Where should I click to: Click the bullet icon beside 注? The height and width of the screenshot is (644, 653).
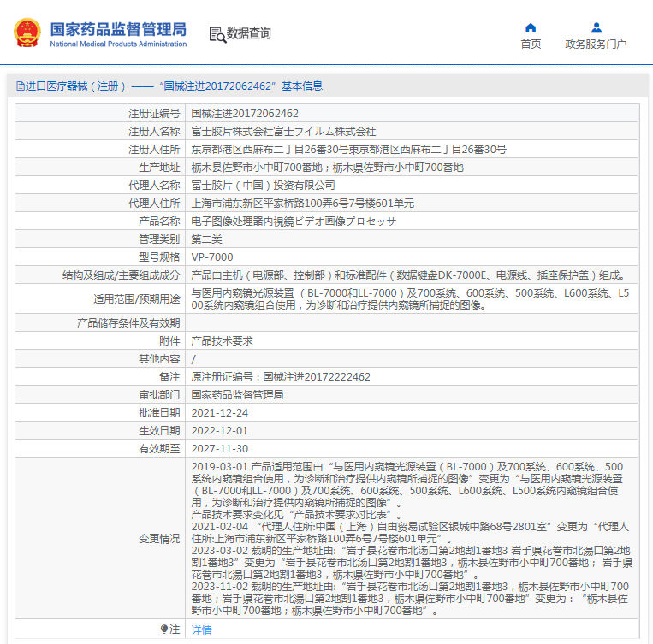(x=164, y=629)
